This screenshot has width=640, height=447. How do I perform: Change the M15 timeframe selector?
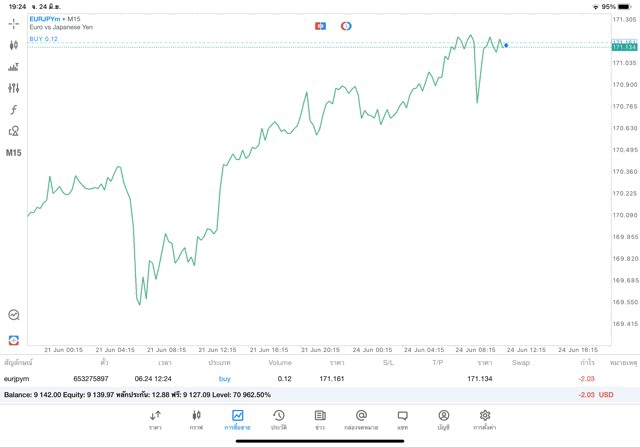[14, 153]
